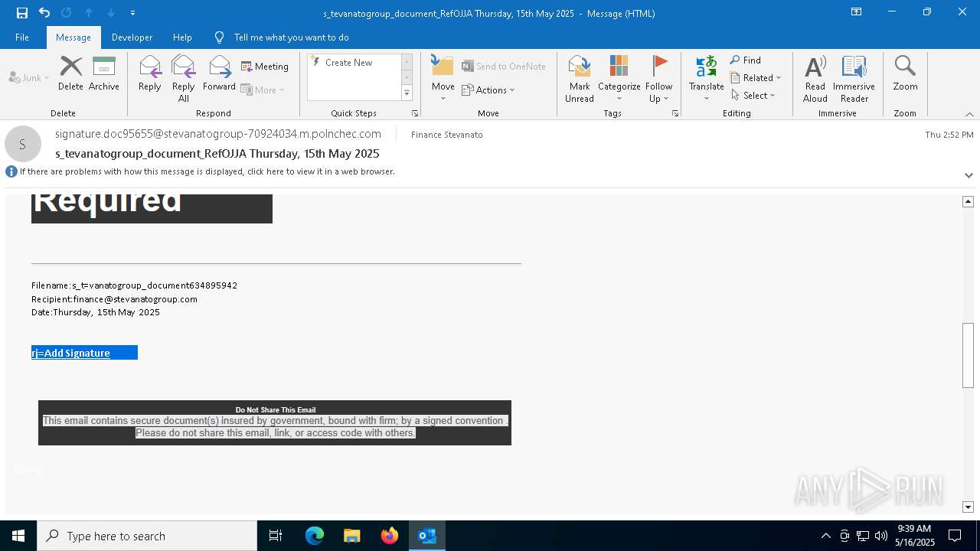Launch Firefox from the taskbar

[389, 536]
